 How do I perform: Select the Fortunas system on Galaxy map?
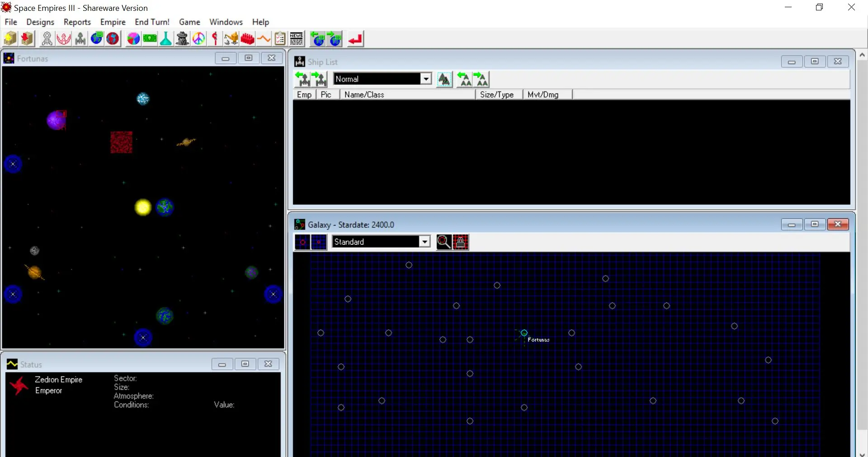click(524, 333)
